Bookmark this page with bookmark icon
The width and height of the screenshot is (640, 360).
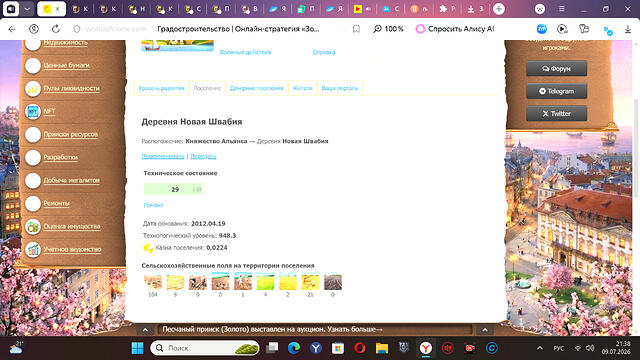click(356, 29)
